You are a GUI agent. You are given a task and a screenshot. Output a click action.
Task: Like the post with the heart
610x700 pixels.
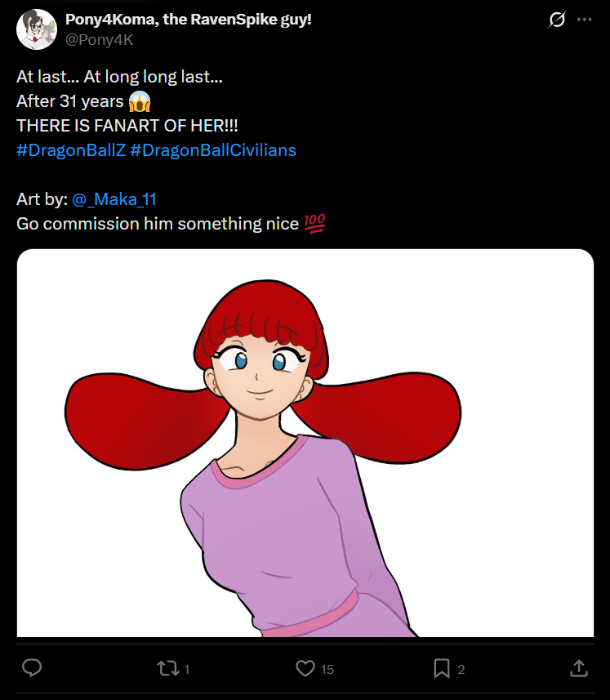[305, 668]
